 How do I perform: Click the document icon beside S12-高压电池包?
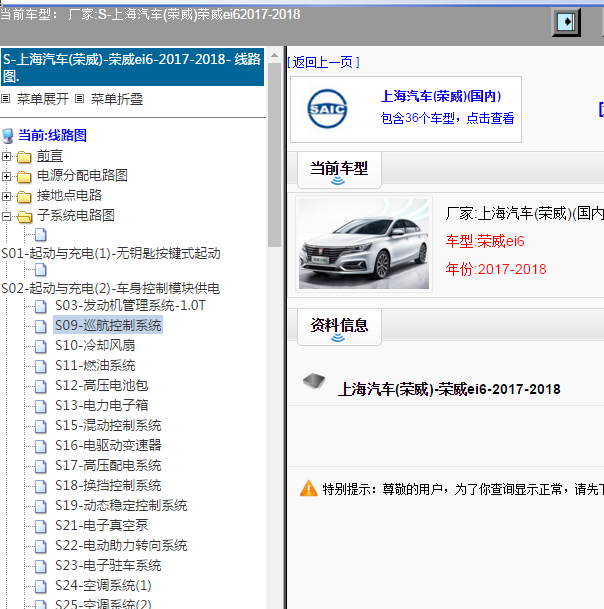pyautogui.click(x=40, y=386)
